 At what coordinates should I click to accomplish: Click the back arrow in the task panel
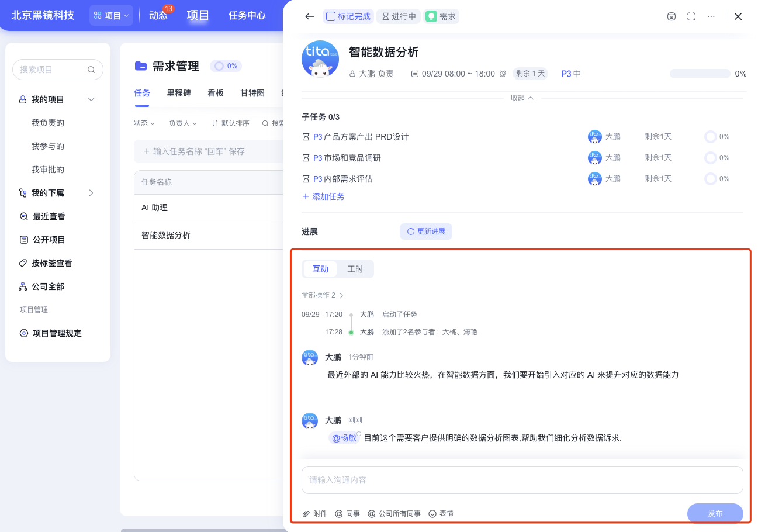(310, 16)
